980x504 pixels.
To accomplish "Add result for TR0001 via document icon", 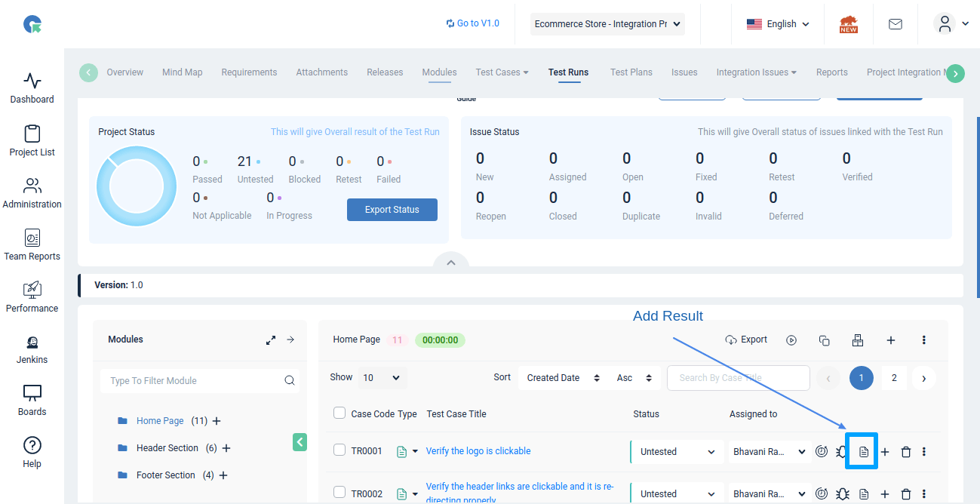I will (x=864, y=451).
